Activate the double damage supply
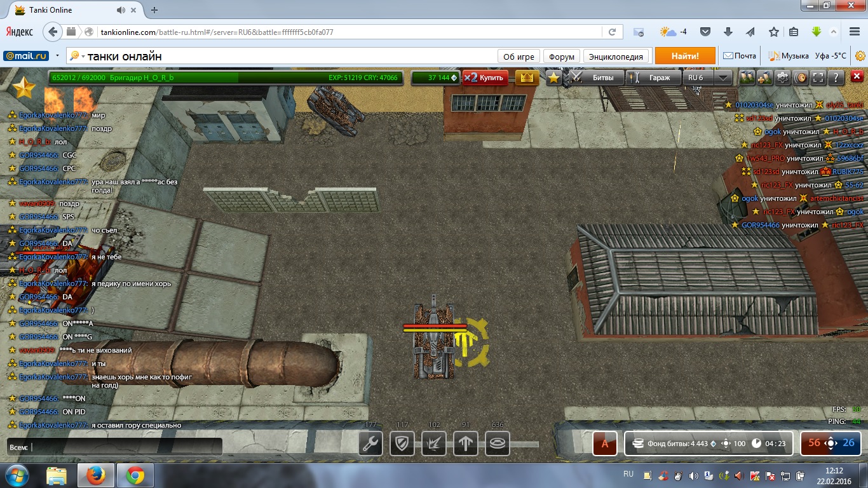This screenshot has width=868, height=488. [434, 443]
